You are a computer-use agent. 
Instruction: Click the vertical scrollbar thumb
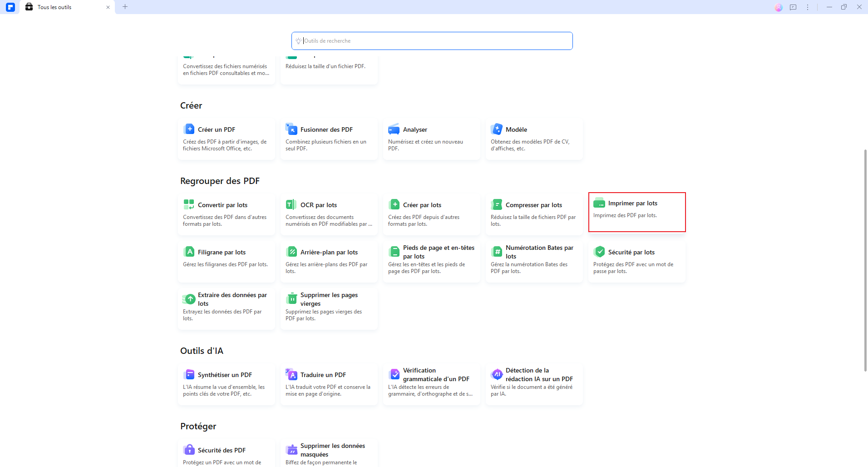click(865, 260)
